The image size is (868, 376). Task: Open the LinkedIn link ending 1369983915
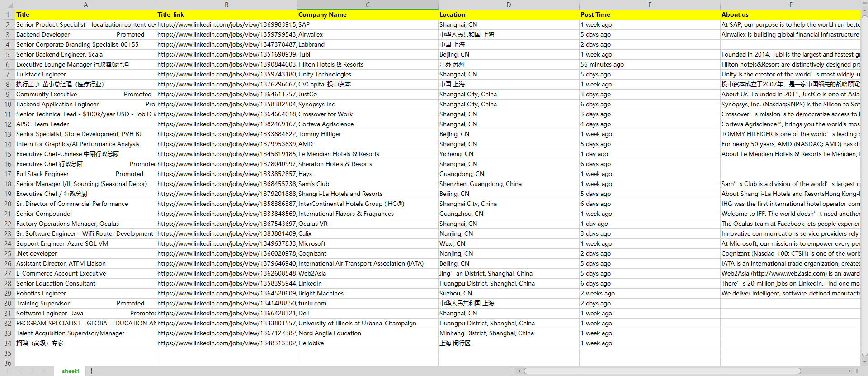coord(226,24)
